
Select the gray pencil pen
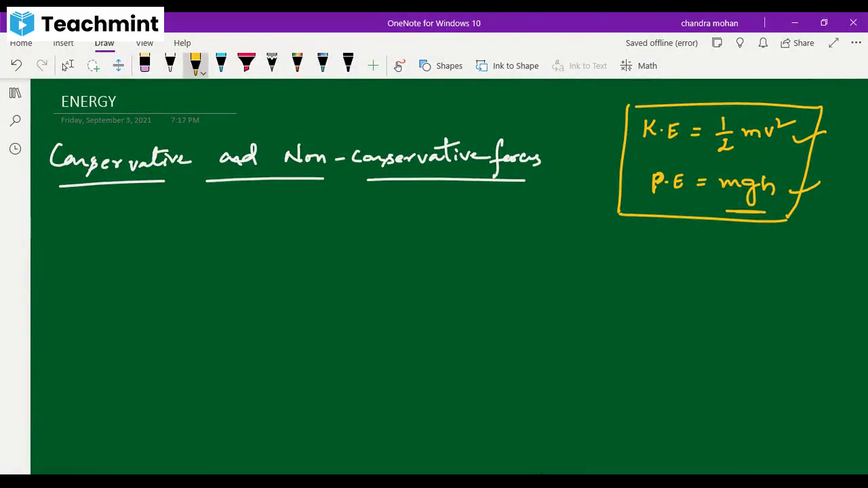(x=272, y=63)
